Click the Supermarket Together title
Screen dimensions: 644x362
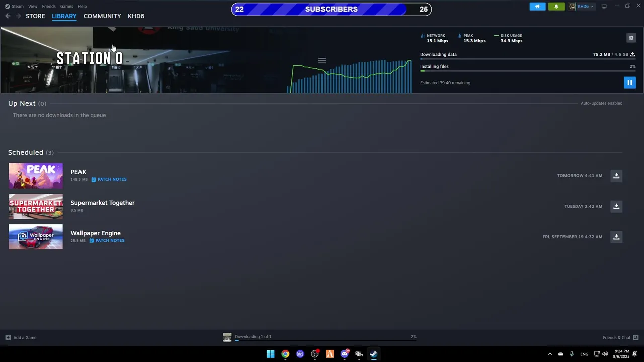[x=103, y=203]
